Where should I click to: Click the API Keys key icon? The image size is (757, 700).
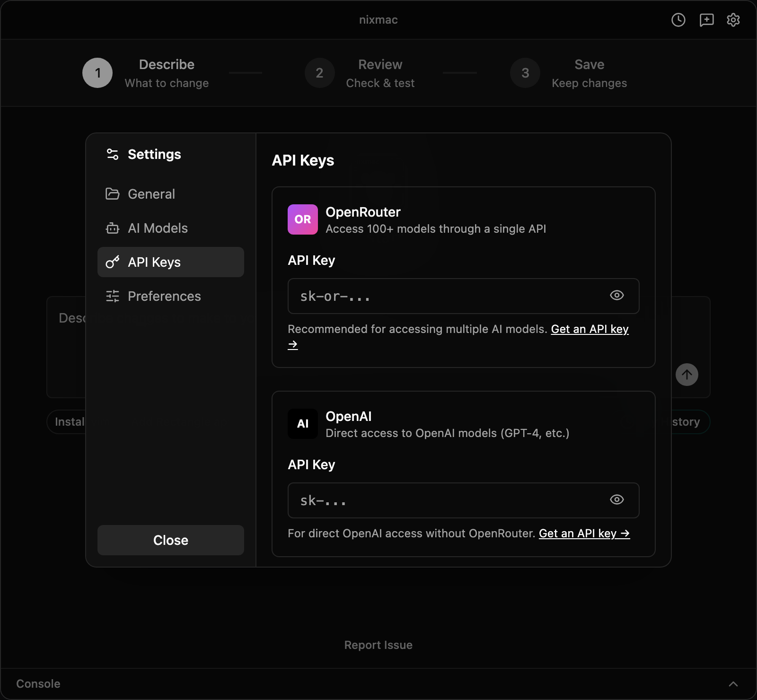click(113, 262)
